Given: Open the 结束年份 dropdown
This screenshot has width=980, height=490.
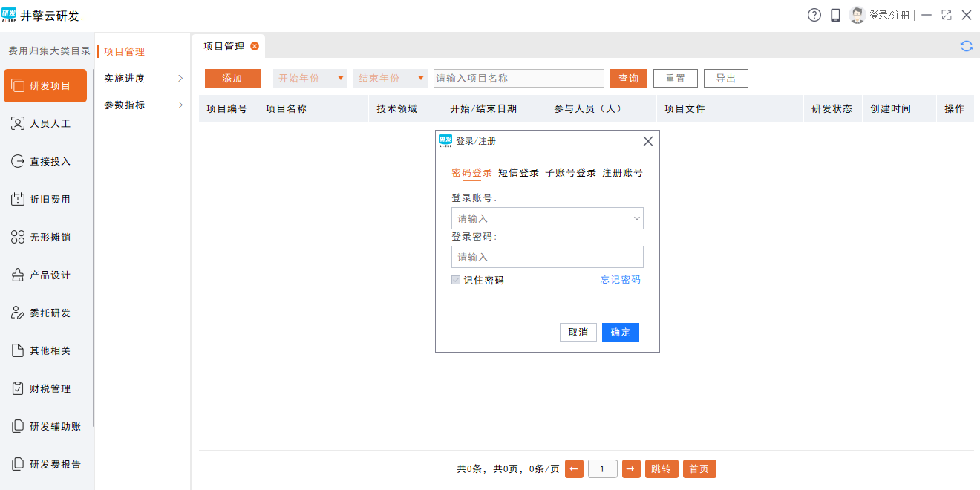Looking at the screenshot, I should click(x=391, y=78).
